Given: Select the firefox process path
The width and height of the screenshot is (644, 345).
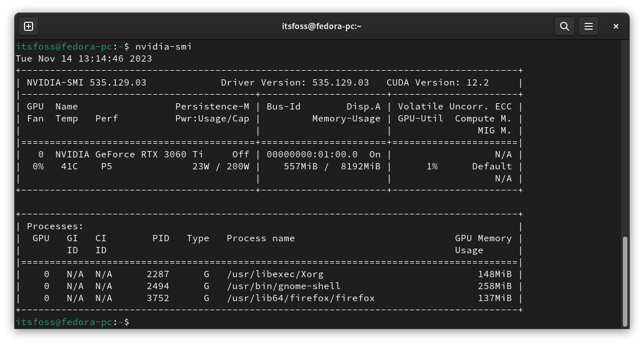Looking at the screenshot, I should [300, 298].
